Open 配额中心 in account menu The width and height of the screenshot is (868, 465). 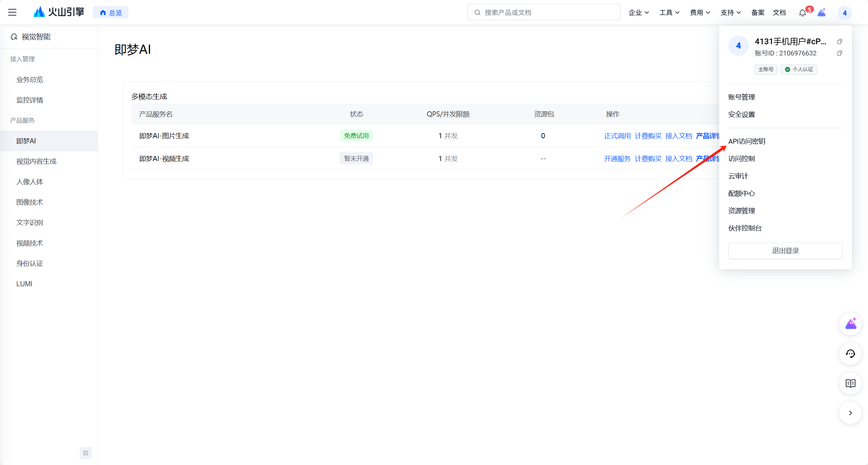pos(742,193)
